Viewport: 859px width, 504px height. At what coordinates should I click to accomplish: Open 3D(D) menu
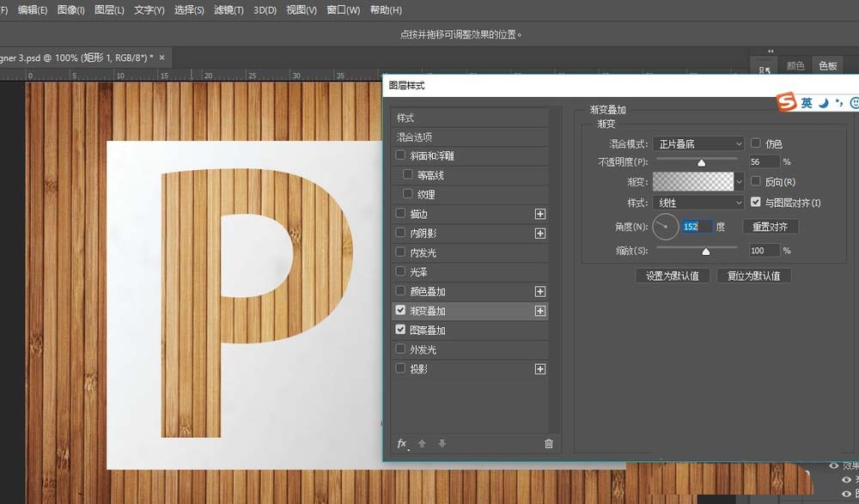point(265,9)
